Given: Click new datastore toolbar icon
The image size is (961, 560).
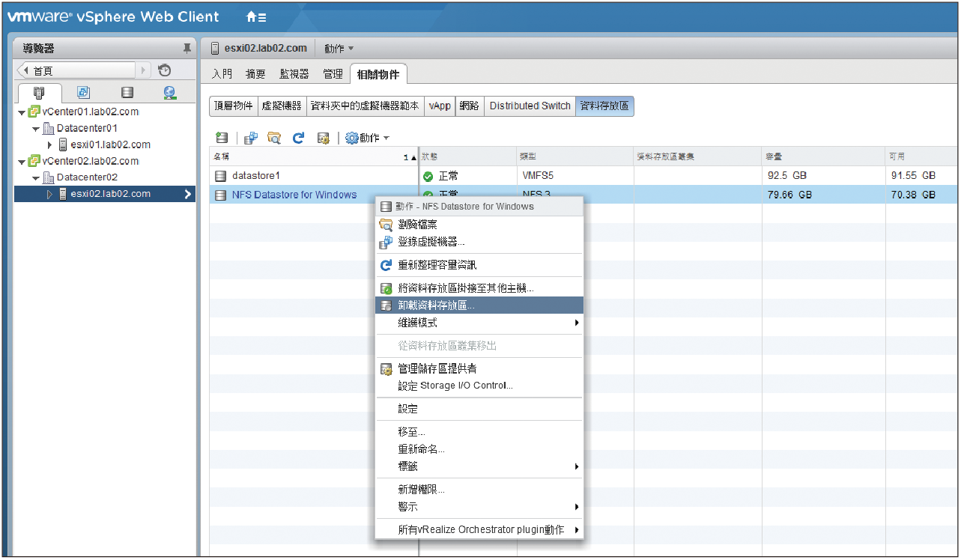Looking at the screenshot, I should click(x=222, y=138).
